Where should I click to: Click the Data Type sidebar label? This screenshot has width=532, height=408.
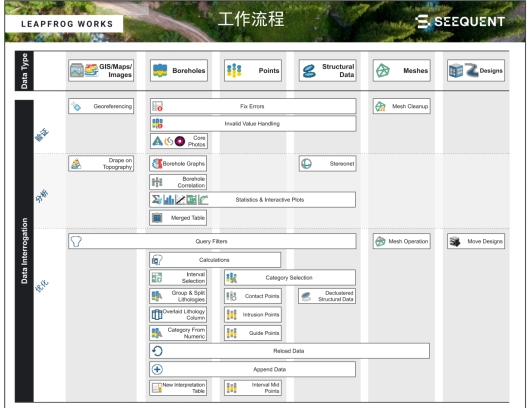[24, 71]
